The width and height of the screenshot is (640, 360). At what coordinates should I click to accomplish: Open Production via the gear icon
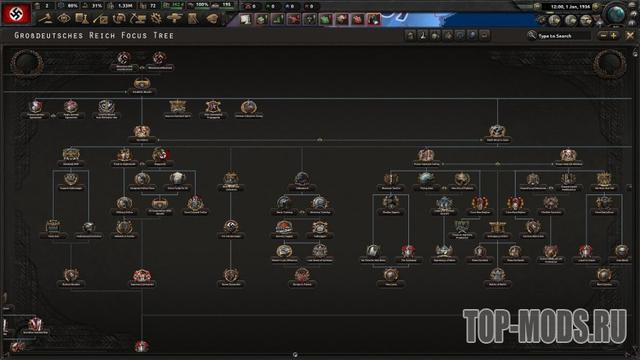coord(156,19)
